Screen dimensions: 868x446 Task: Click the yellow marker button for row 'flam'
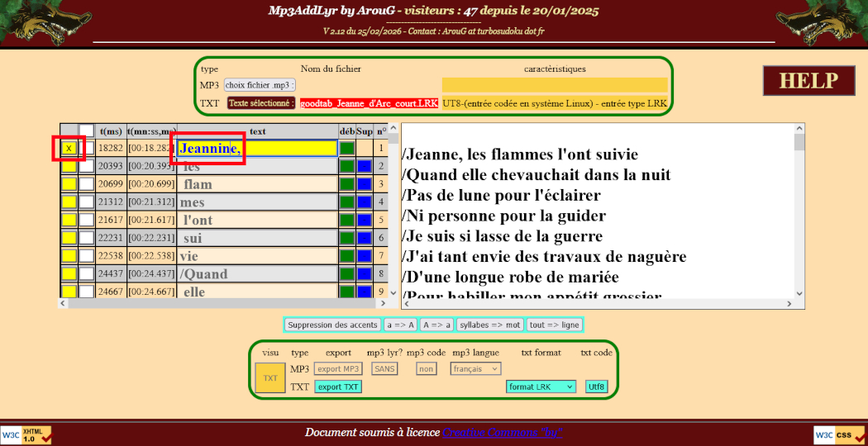point(69,184)
